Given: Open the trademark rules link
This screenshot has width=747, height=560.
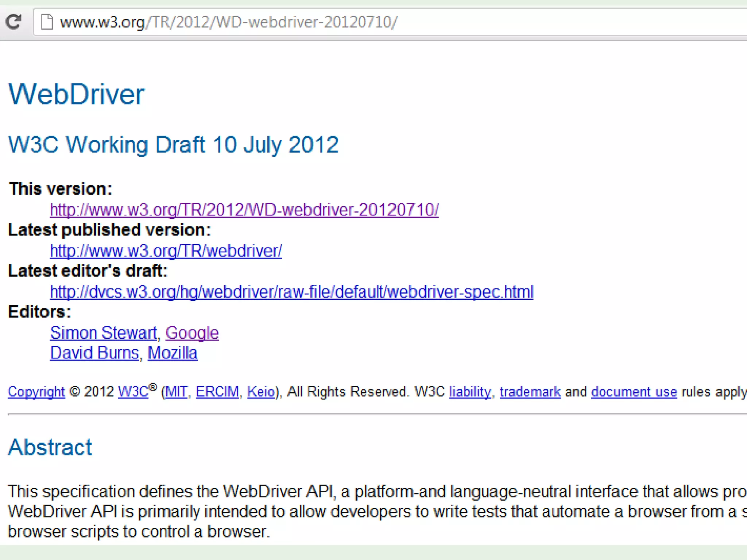Looking at the screenshot, I should click(x=530, y=392).
